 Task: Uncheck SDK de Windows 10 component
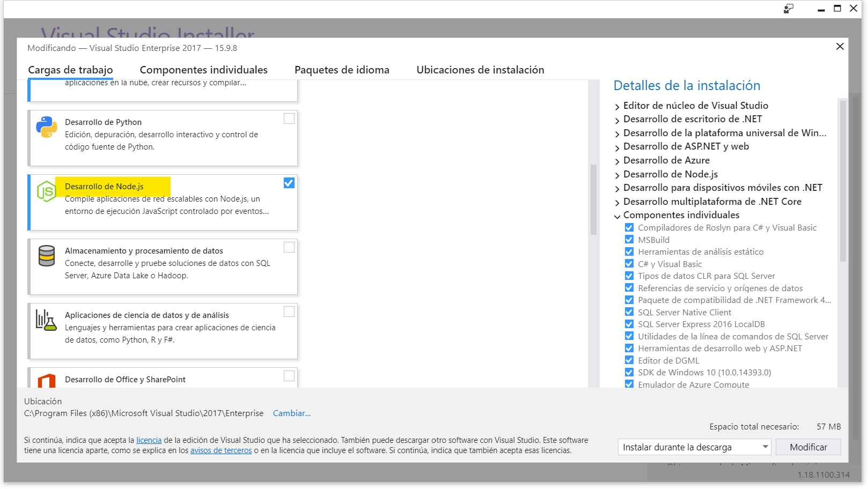[x=629, y=372]
